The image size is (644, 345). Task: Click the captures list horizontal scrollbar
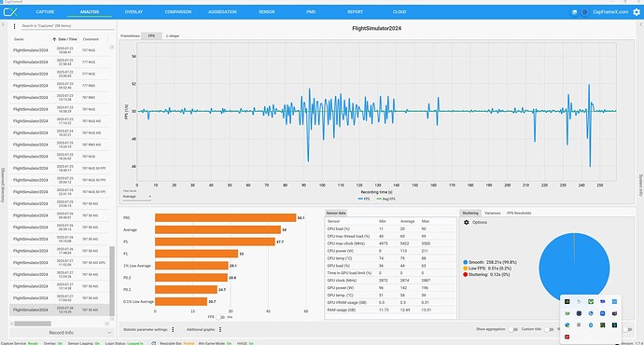pyautogui.click(x=33, y=324)
